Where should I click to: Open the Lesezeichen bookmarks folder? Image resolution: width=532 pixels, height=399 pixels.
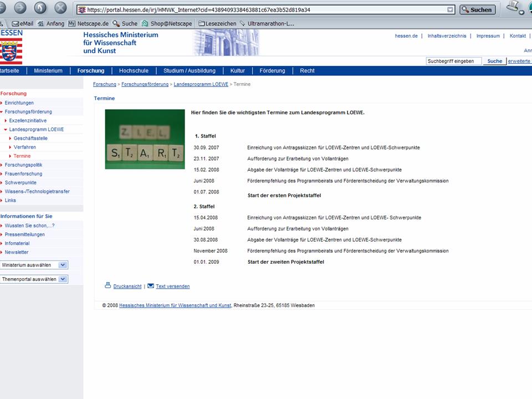(x=217, y=24)
